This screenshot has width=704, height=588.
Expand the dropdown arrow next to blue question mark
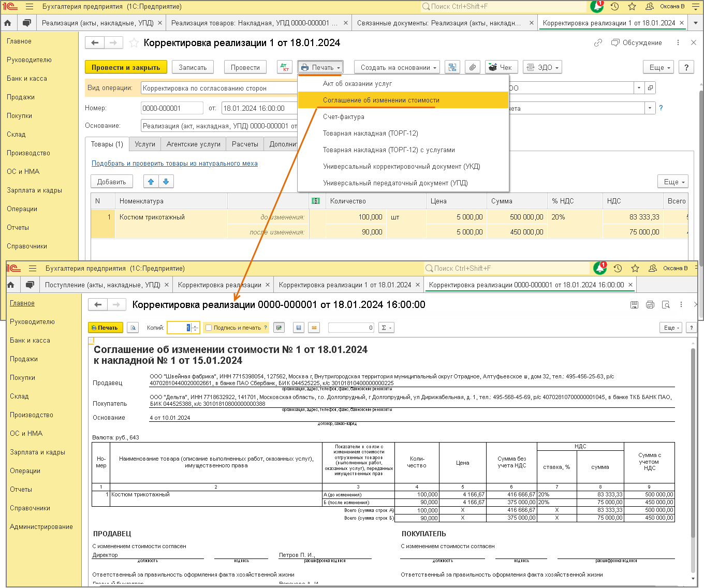tap(650, 108)
